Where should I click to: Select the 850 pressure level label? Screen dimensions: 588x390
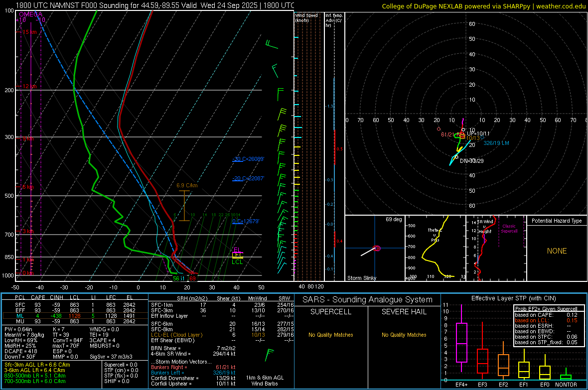tap(9, 257)
